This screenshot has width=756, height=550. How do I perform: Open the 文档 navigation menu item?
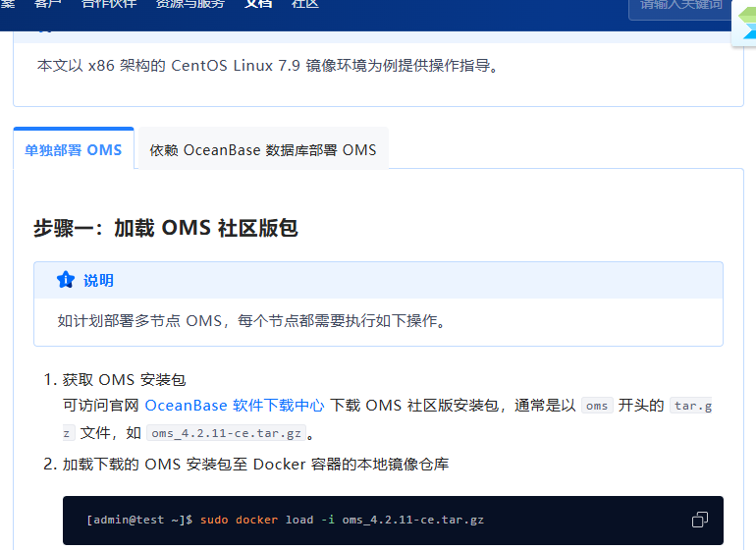point(258,4)
